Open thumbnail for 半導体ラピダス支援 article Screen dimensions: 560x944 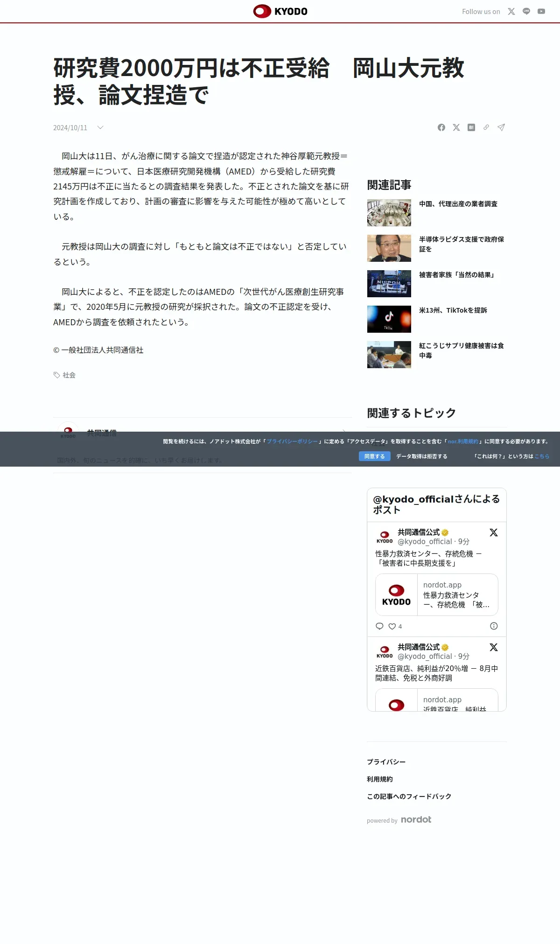pos(389,248)
